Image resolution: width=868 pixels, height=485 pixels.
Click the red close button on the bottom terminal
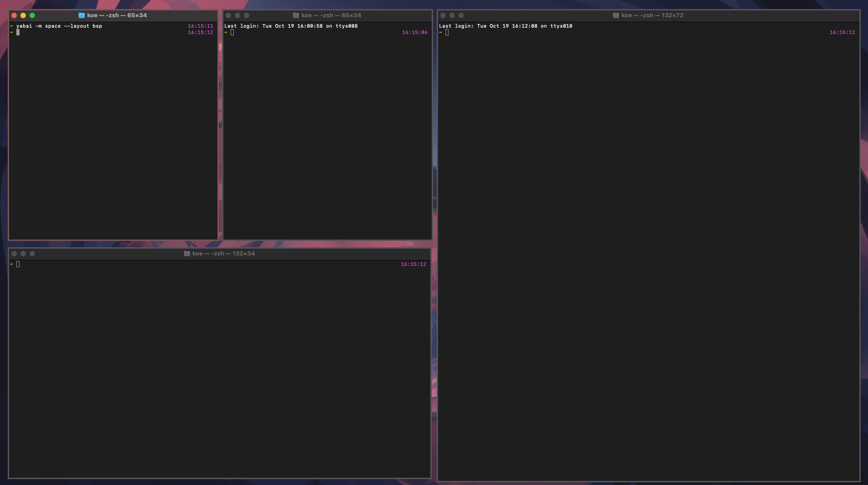(x=15, y=254)
